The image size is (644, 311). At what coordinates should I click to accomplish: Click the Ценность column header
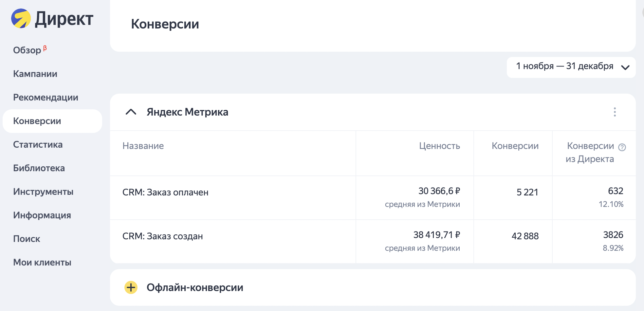point(439,146)
